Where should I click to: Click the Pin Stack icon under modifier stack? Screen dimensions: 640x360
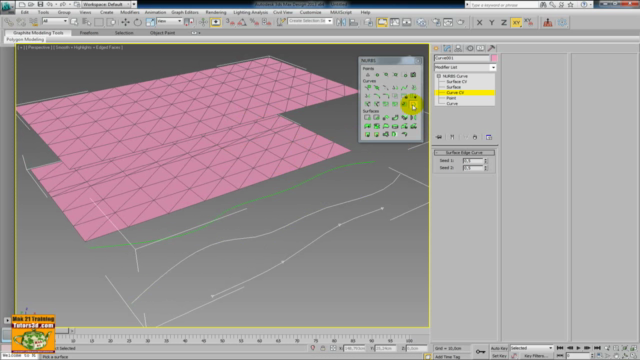pos(439,137)
